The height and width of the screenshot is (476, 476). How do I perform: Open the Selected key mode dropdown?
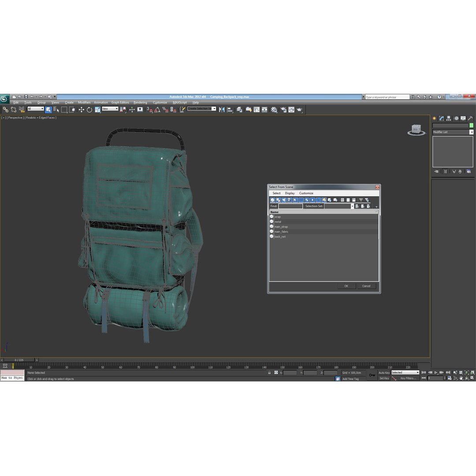pos(405,372)
